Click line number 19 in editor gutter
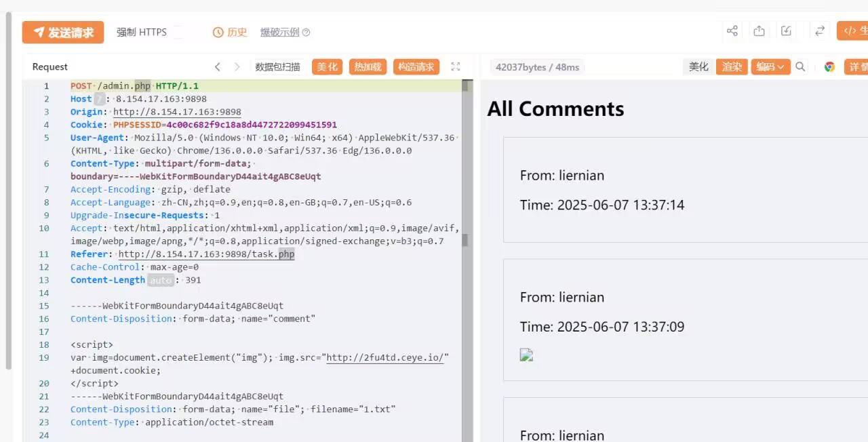 pos(44,358)
